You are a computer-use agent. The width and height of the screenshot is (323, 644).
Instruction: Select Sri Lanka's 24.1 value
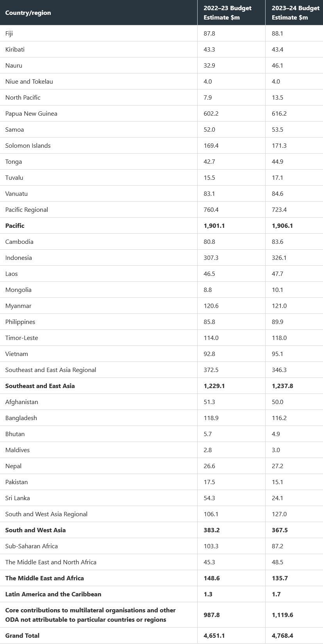tap(277, 498)
